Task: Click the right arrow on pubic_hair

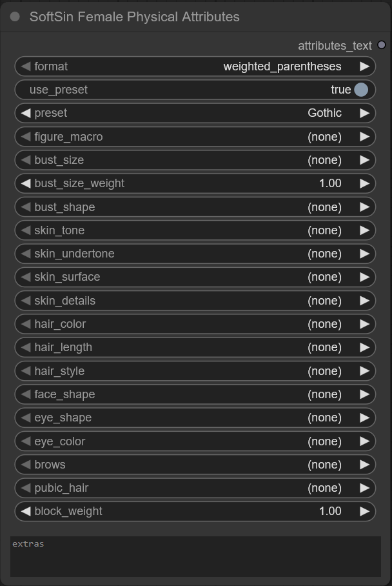Action: (365, 488)
